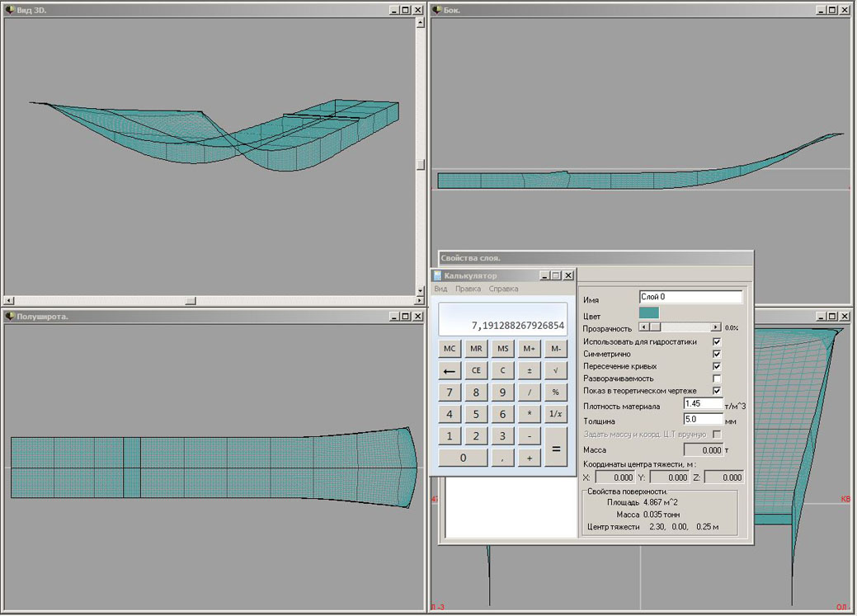Click the equals key in Калькулятор
Viewport: 857px width, 616px height.
tap(556, 447)
